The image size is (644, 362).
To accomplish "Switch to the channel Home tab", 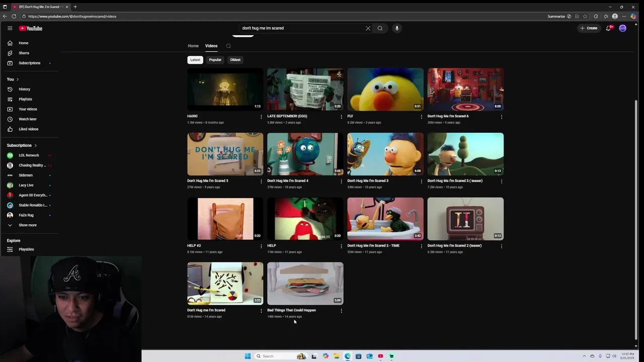I will click(x=193, y=46).
